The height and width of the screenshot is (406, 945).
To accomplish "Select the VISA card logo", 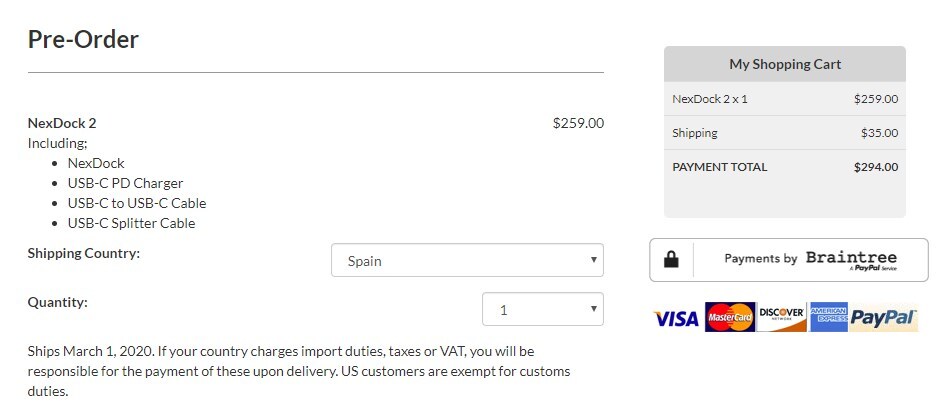I will [x=677, y=317].
